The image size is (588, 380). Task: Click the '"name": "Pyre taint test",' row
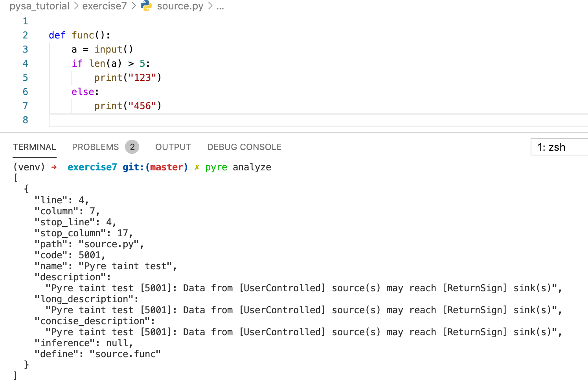pyautogui.click(x=106, y=266)
